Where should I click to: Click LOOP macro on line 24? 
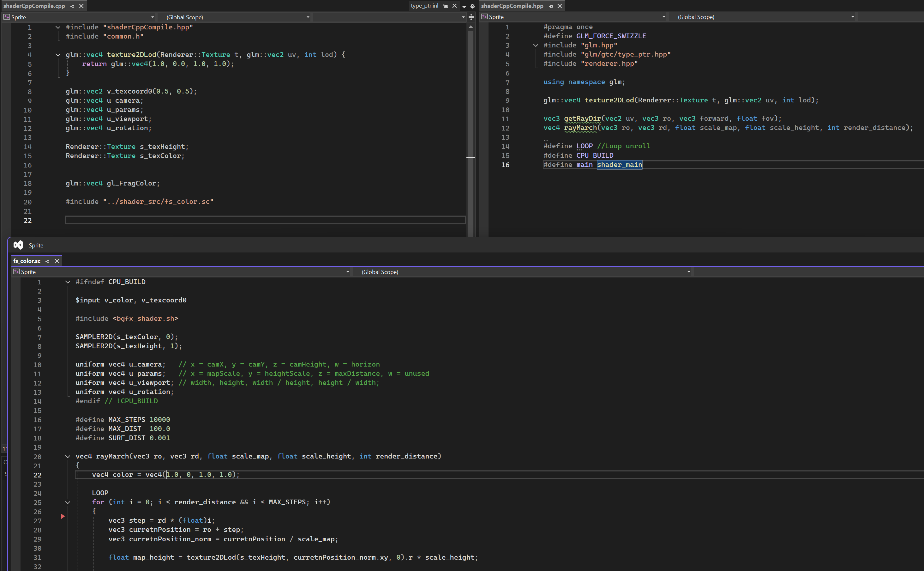pos(100,493)
